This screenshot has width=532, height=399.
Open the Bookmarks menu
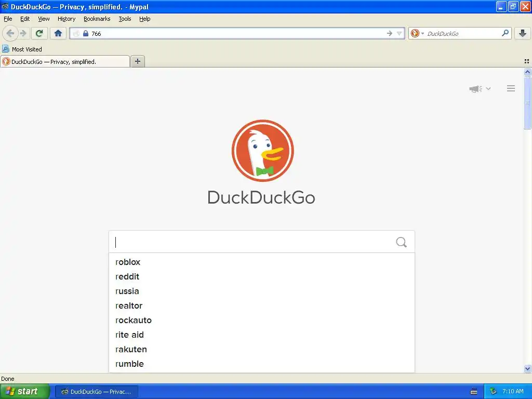tap(97, 19)
